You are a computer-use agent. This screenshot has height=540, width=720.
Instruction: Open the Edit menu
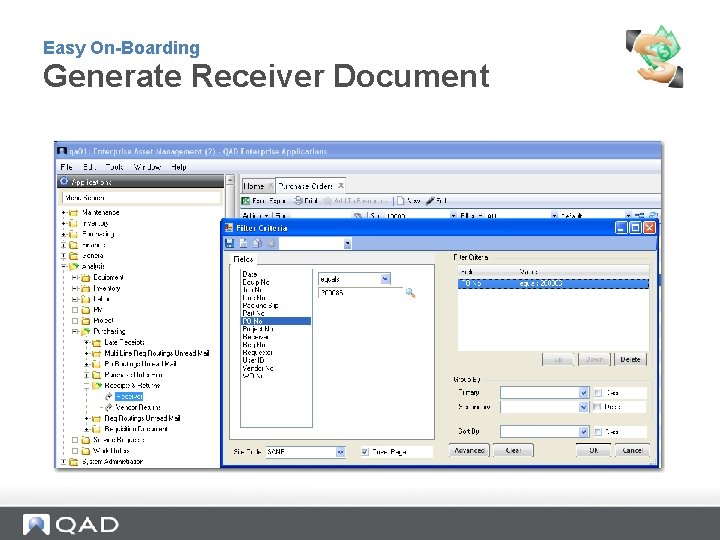click(89, 167)
